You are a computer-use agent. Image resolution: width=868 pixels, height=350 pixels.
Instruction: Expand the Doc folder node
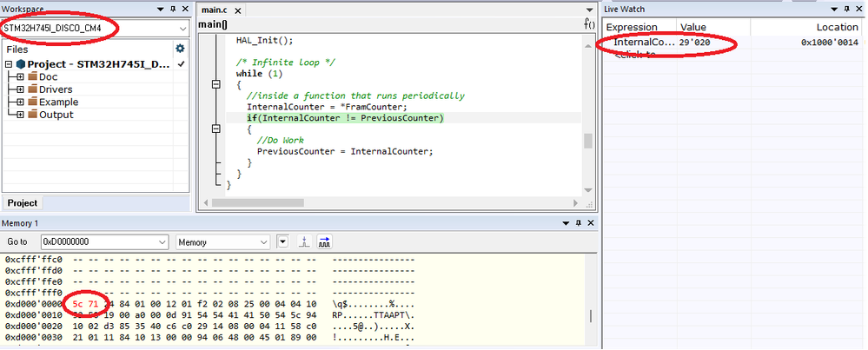coord(20,76)
